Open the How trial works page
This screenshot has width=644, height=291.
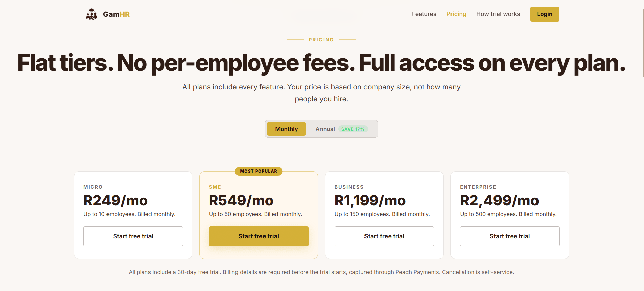coord(498,14)
